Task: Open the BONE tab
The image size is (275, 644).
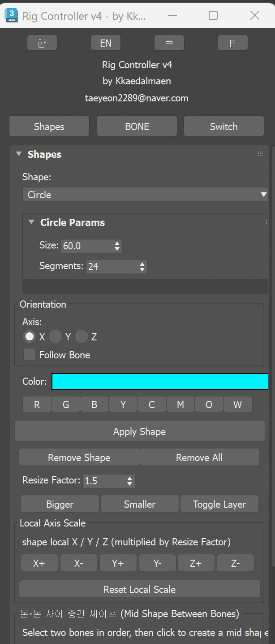Action: [x=137, y=126]
